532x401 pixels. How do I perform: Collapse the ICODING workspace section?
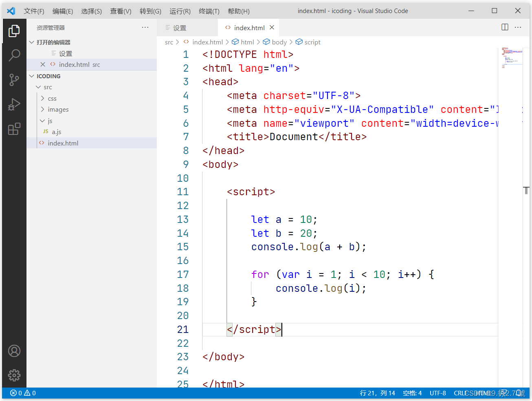(x=92, y=76)
